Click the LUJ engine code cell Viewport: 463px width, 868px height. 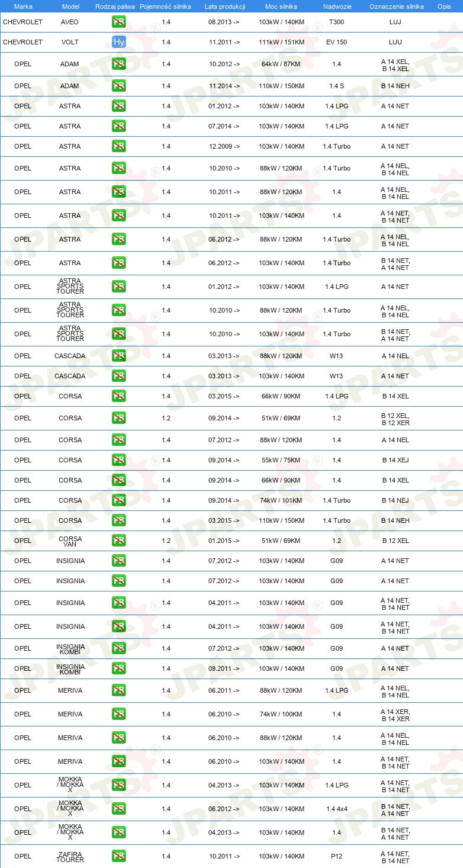coord(396,22)
